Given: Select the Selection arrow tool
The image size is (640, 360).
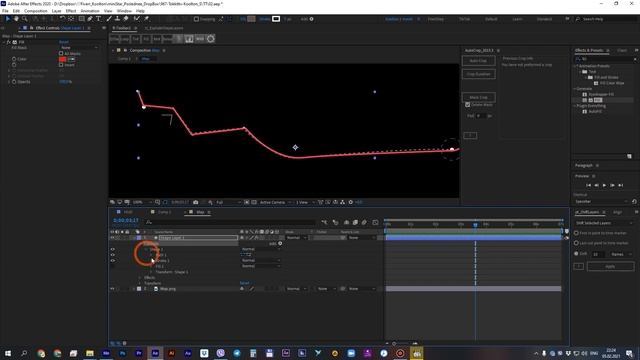Looking at the screenshot, I should 7,19.
